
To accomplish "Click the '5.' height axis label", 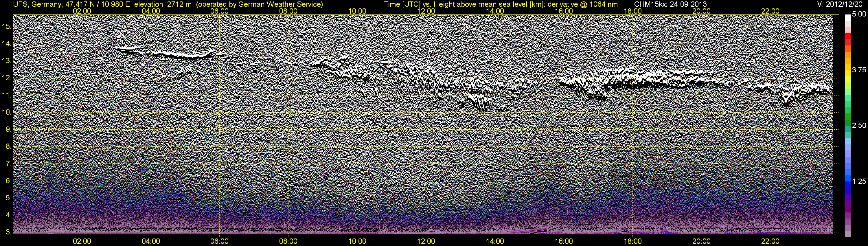I will tap(8, 198).
